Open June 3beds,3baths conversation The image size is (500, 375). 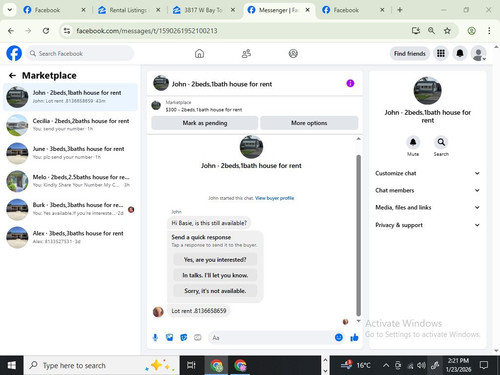pos(70,153)
